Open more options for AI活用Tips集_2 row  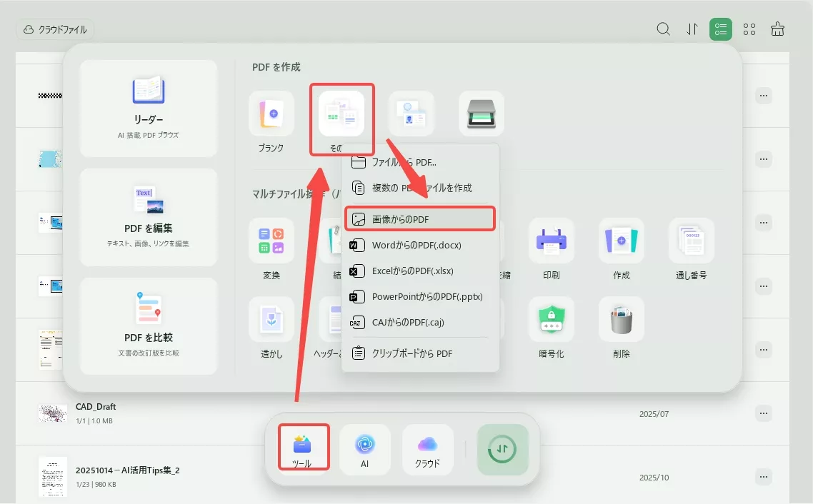tap(763, 477)
